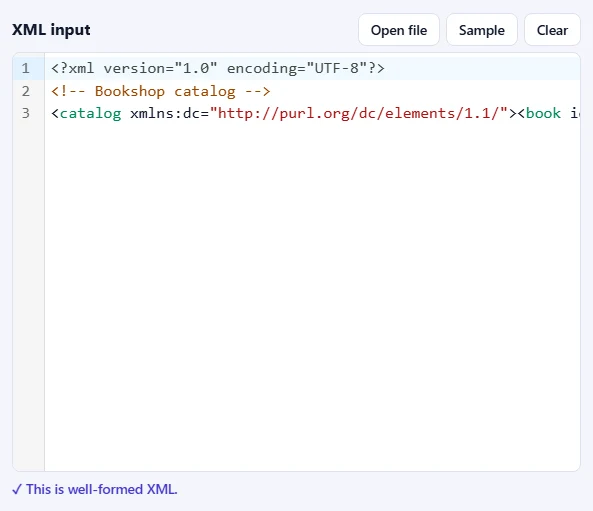Click the book tag on line 3
593x511 pixels.
pos(543,113)
